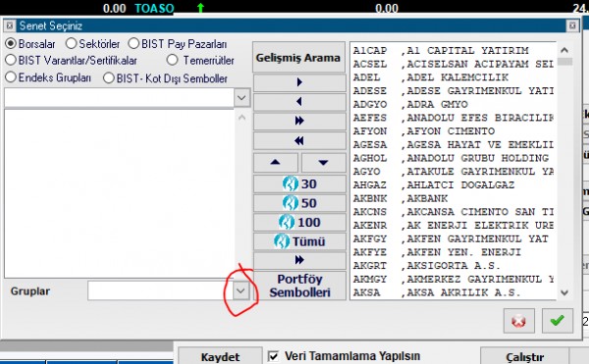Choose BIST Pay Pazarları radio button
Viewport: 589px width, 364px height.
[x=178, y=44]
